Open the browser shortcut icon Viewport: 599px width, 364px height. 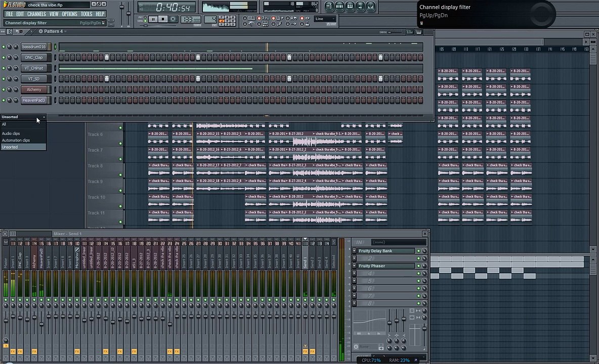[x=360, y=7]
